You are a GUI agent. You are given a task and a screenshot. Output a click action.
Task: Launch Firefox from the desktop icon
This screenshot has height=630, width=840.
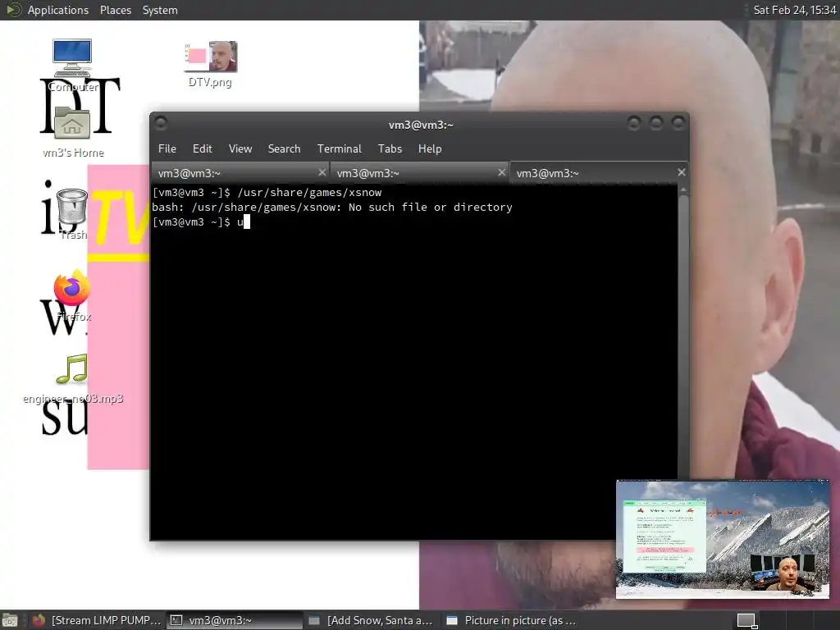(72, 295)
